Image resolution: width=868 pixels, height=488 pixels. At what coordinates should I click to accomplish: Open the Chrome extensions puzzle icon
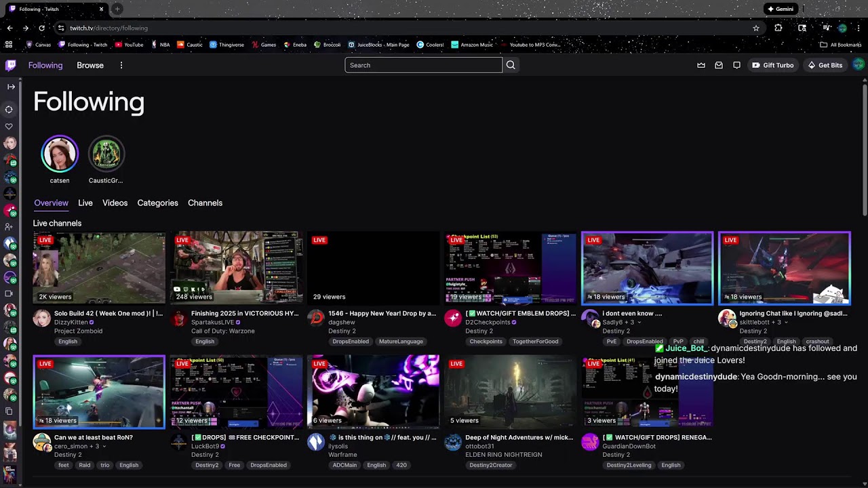pyautogui.click(x=778, y=28)
